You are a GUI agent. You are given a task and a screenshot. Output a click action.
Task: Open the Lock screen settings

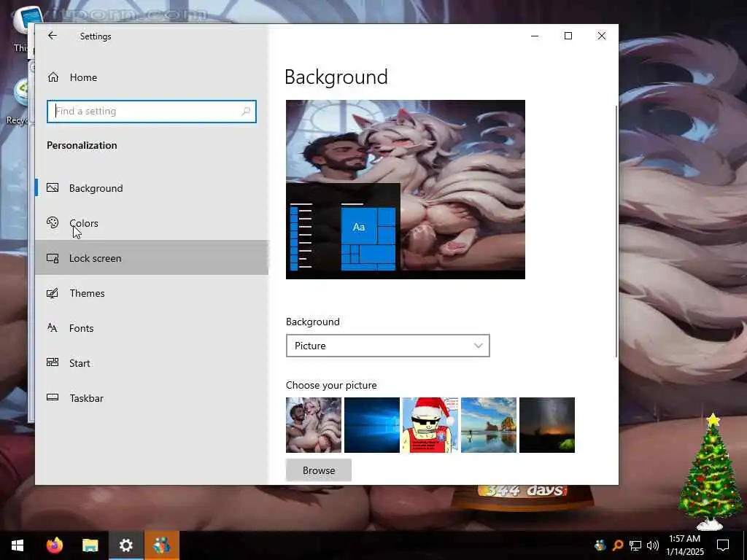coord(152,257)
